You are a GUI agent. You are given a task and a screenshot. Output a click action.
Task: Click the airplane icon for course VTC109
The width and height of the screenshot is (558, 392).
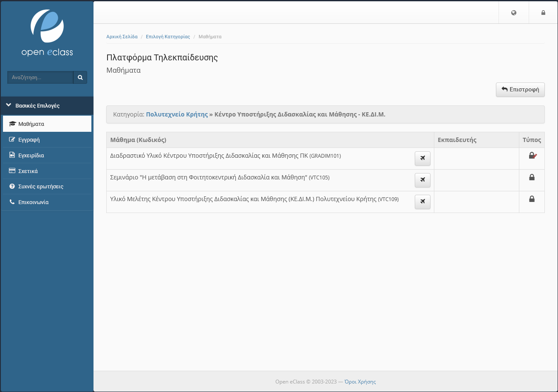click(x=422, y=202)
